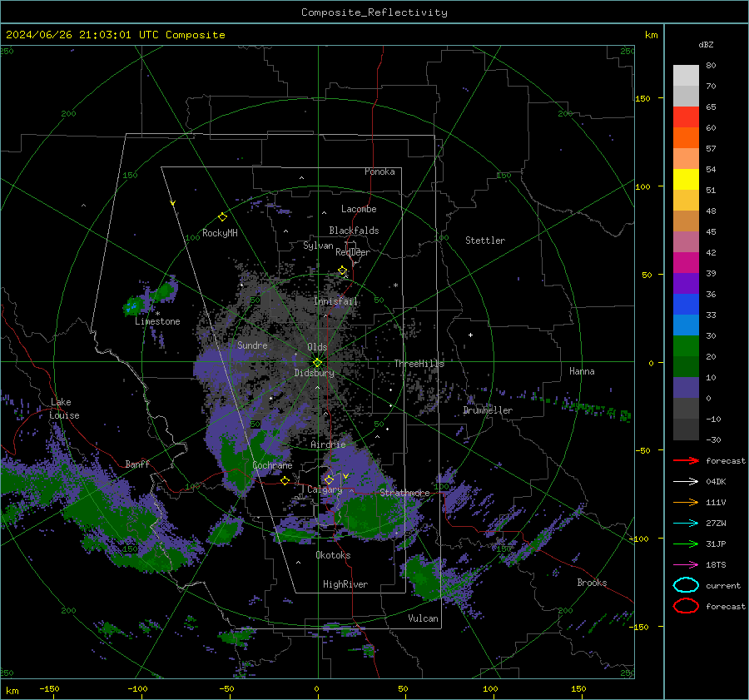Image resolution: width=749 pixels, height=700 pixels.
Task: Click the -100 tick on right axis
Action: pos(638,539)
